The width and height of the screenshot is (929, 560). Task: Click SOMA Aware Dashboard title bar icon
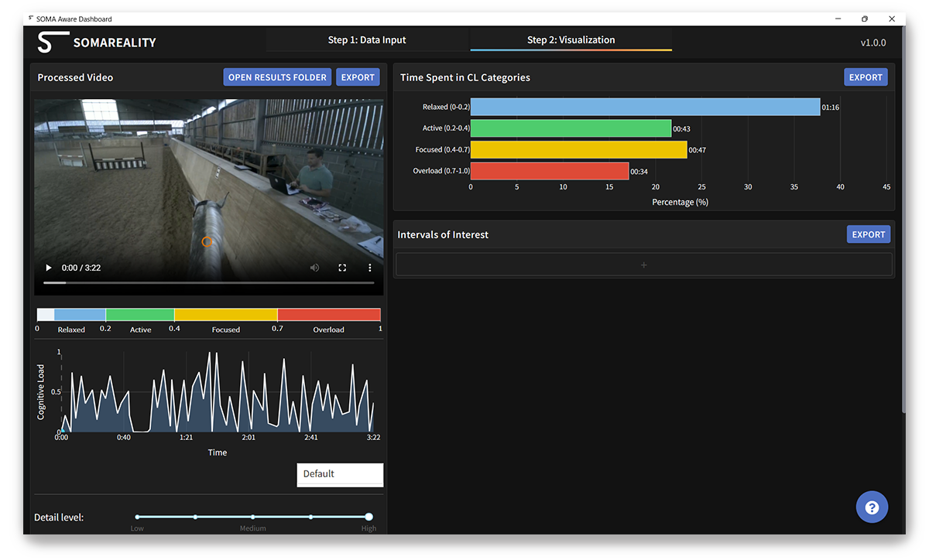(30, 19)
